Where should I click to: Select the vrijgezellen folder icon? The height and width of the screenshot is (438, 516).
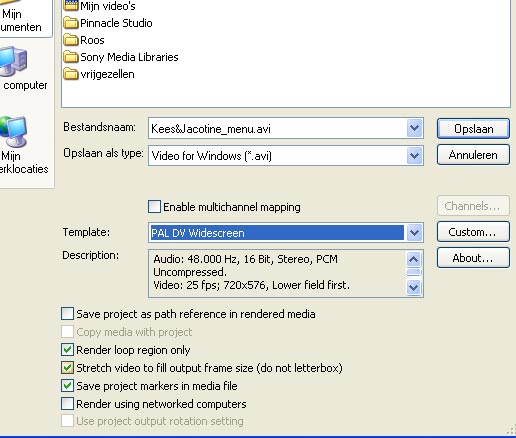71,74
